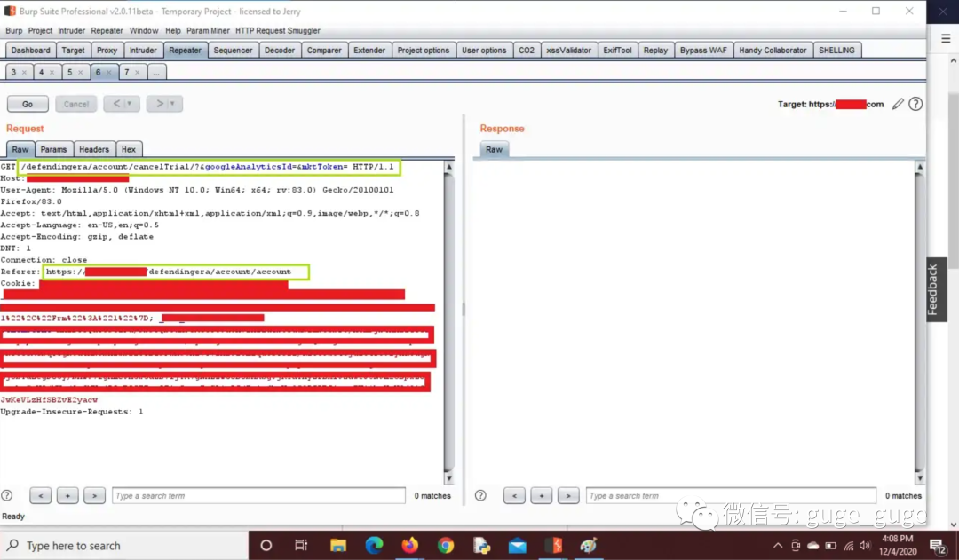Send the request with Go button
The width and height of the screenshot is (959, 560).
point(28,104)
